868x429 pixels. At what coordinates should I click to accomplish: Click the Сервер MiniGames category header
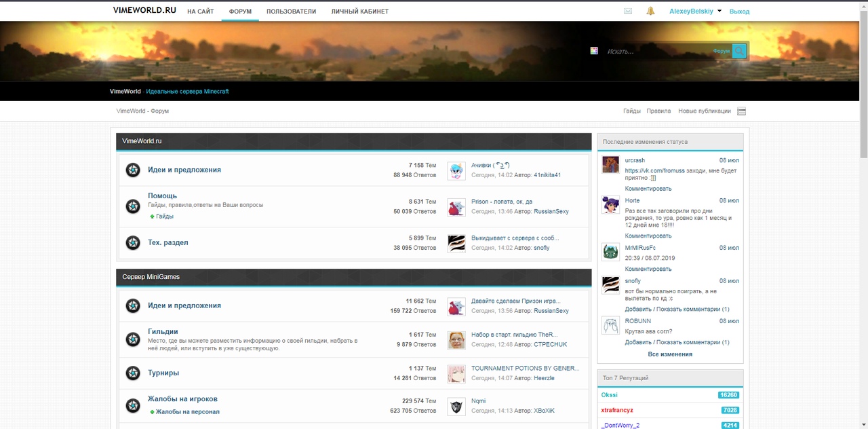pos(354,277)
